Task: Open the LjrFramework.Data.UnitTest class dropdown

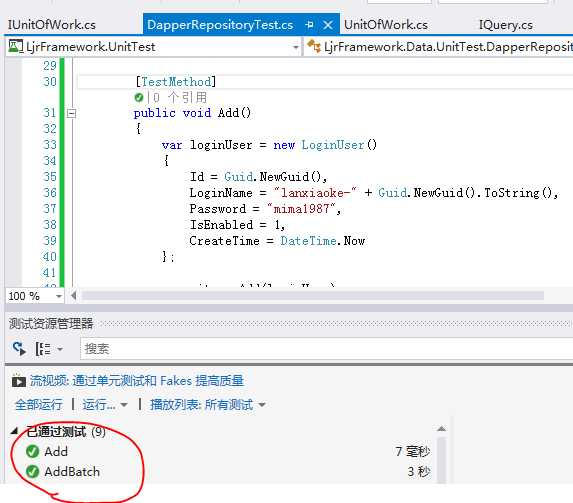Action: (439, 47)
